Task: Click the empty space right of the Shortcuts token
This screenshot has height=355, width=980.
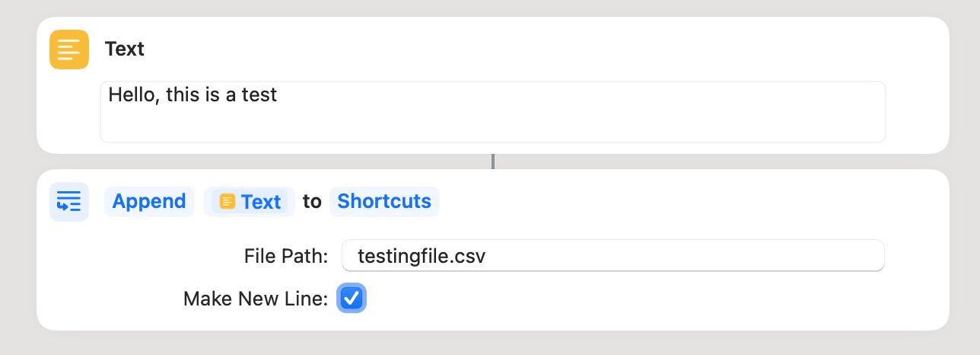Action: (x=685, y=202)
